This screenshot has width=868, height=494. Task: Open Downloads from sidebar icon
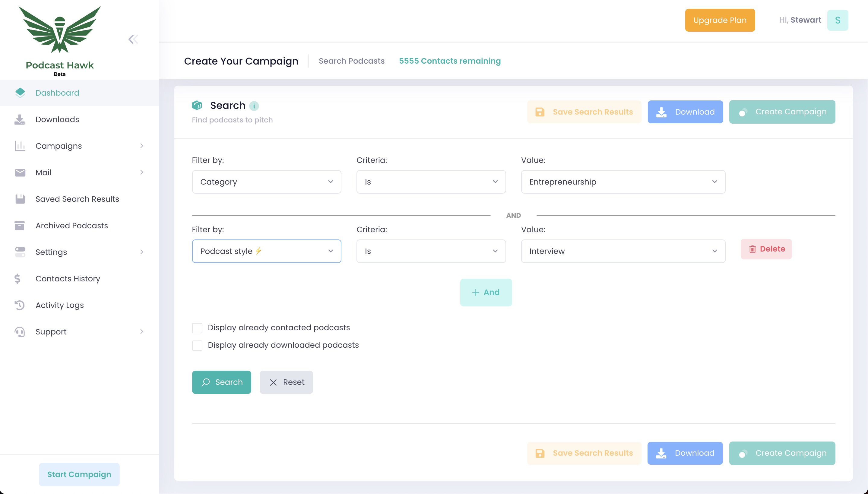[x=20, y=119]
